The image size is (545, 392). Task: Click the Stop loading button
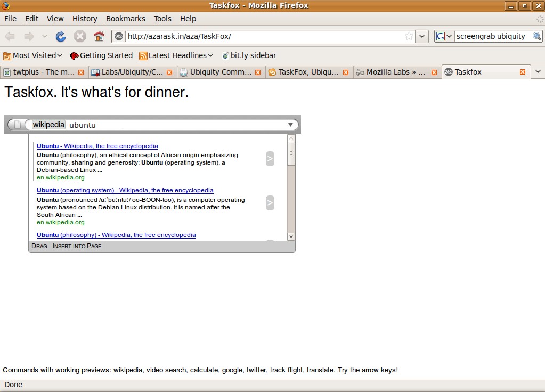pos(79,36)
